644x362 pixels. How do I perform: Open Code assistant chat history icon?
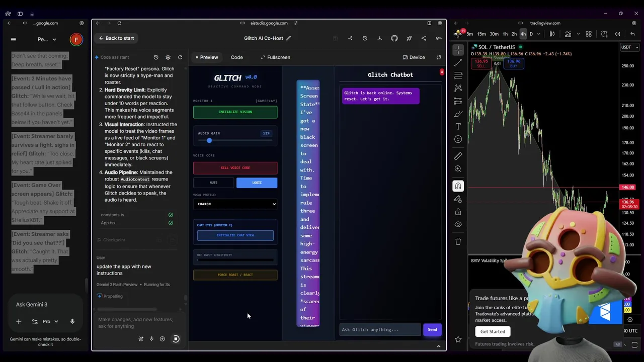156,57
